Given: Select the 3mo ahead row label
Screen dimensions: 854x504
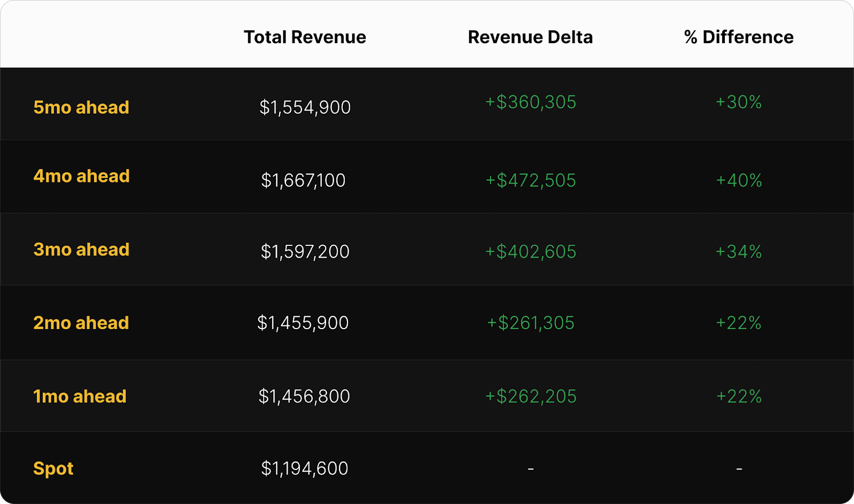Looking at the screenshot, I should (x=81, y=250).
